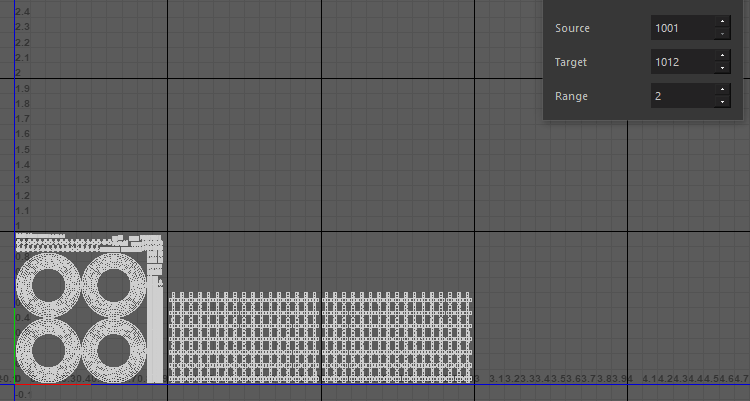This screenshot has width=750, height=401.
Task: Lower the Range value by one
Action: tap(722, 102)
